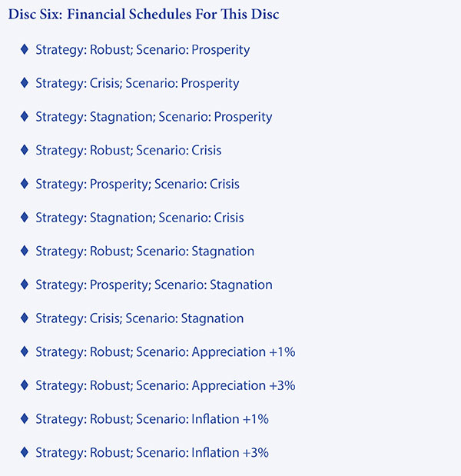This screenshot has height=476, width=461.
Task: Click the Disc Six Financial Schedules heading
Action: point(144,15)
